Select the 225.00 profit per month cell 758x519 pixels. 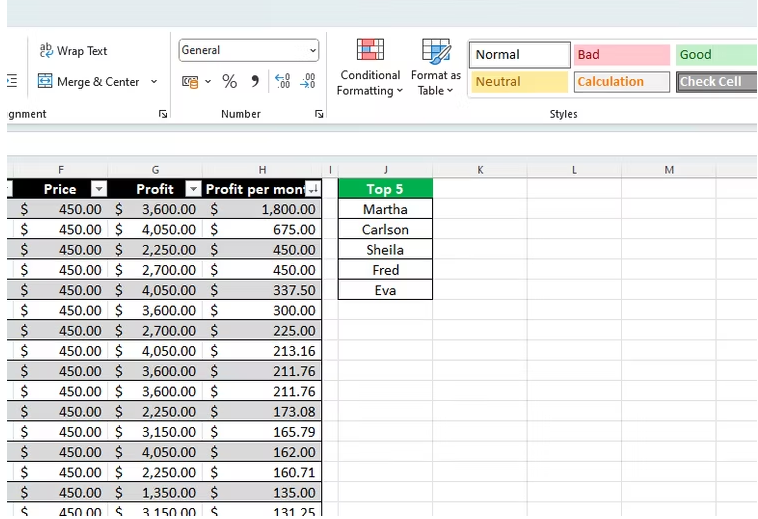[262, 331]
